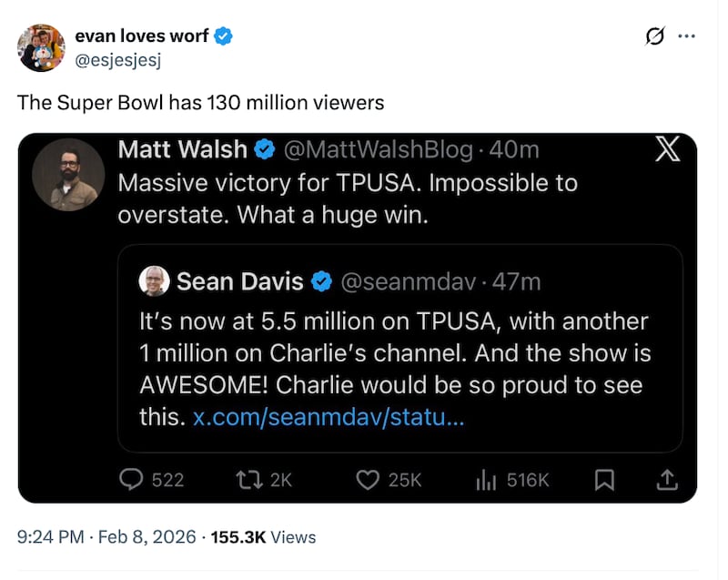Image resolution: width=728 pixels, height=580 pixels.
Task: Open the x.com/seanmdav/statu... link
Action: pos(328,419)
